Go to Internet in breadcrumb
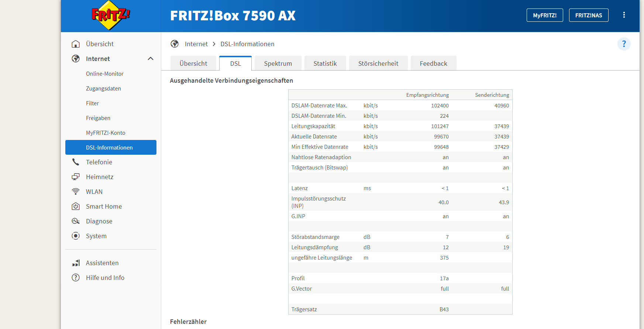This screenshot has height=329, width=644. (196, 44)
